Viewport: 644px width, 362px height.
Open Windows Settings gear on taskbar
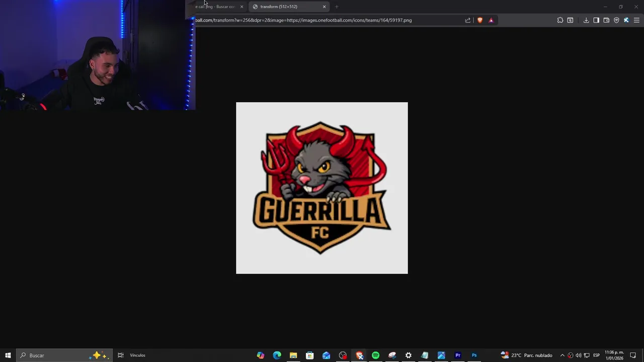409,355
